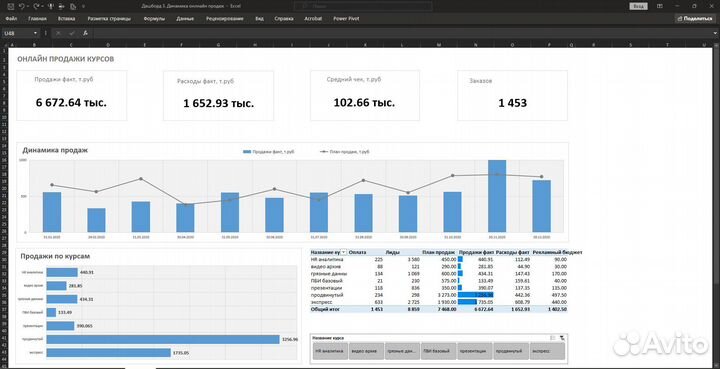Click the Undo arrow icon
Viewport: 720px width, 369px height.
tap(21, 6)
